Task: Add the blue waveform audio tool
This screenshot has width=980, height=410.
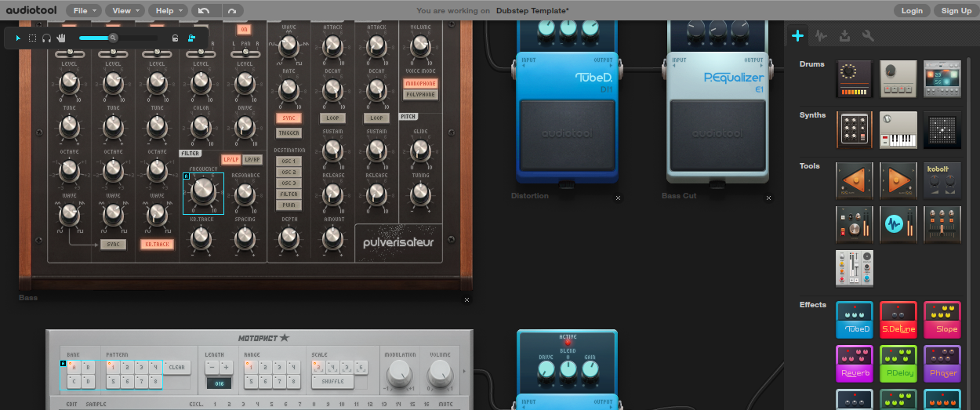Action: click(898, 225)
